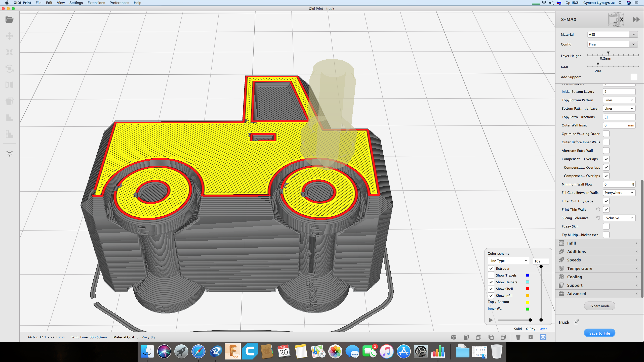Disable the Print Thin Walls checkbox
The image size is (644, 362).
(606, 209)
